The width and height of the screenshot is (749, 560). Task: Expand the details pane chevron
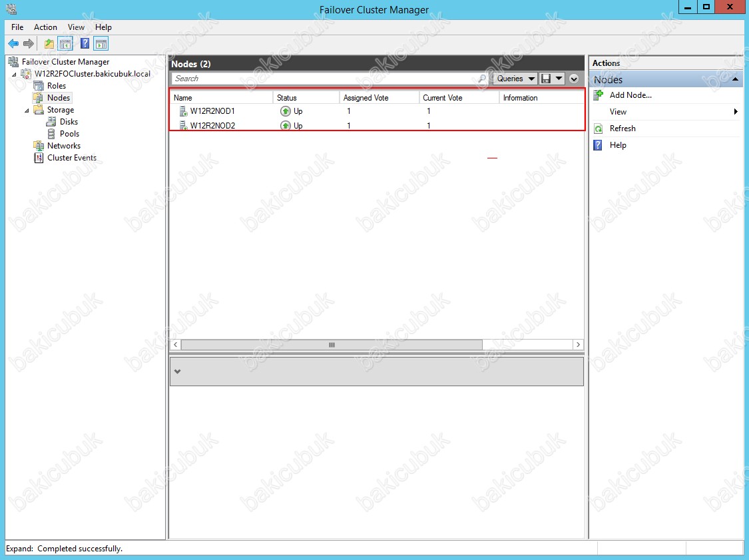(x=177, y=372)
